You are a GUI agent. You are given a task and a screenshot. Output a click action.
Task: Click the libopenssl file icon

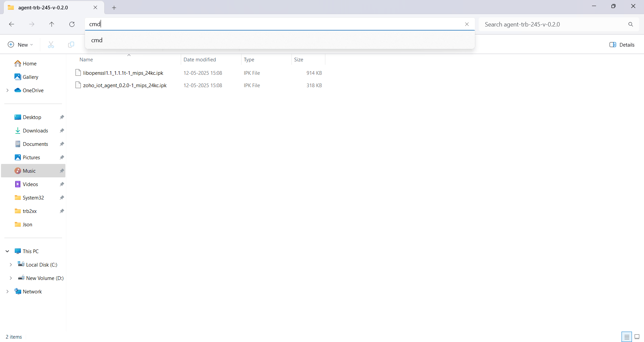click(78, 72)
